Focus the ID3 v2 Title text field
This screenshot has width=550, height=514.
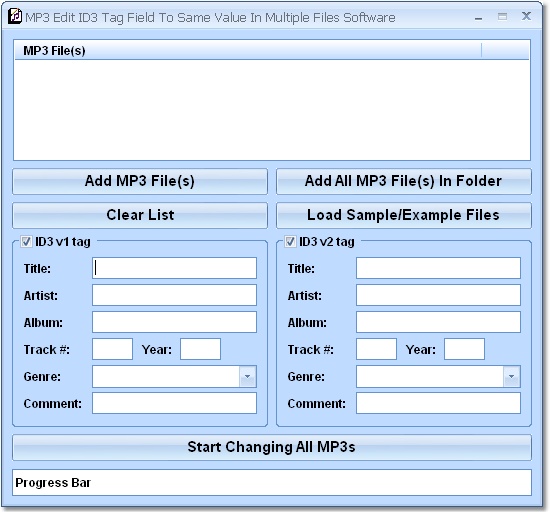438,268
